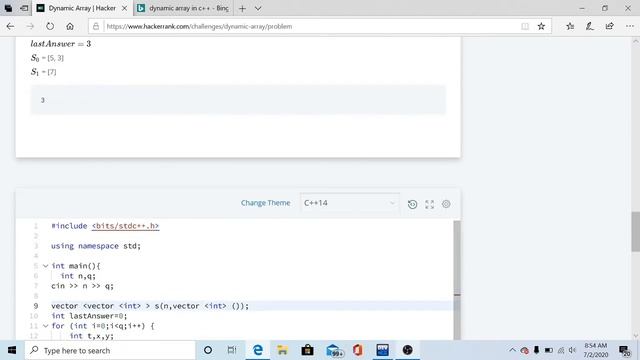The width and height of the screenshot is (640, 360).
Task: Click the code editor vertical scrollbar
Action: point(457,280)
